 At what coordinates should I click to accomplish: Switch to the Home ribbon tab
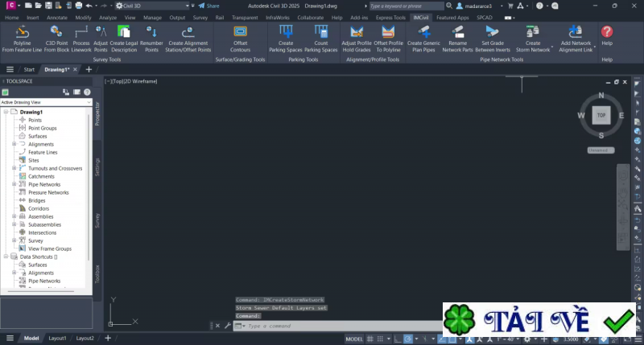click(x=11, y=18)
